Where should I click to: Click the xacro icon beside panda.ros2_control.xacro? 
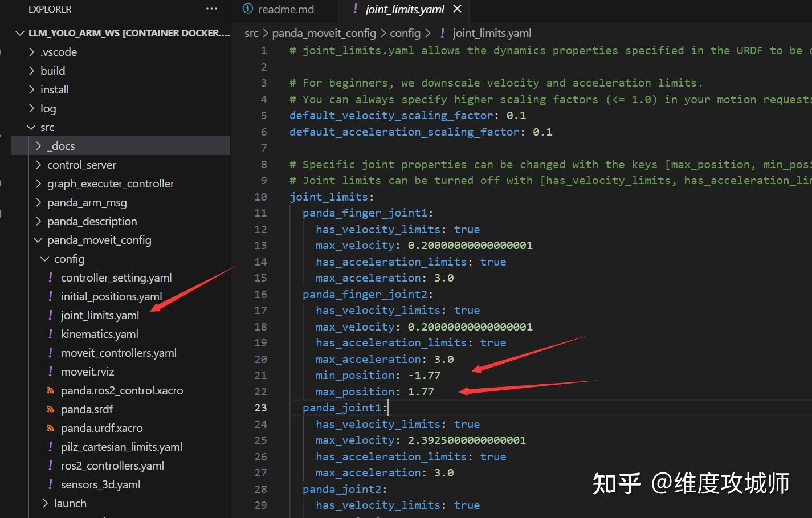[50, 390]
